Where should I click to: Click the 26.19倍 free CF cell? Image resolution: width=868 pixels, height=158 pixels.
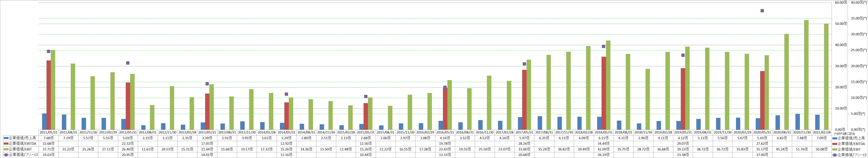603,155
